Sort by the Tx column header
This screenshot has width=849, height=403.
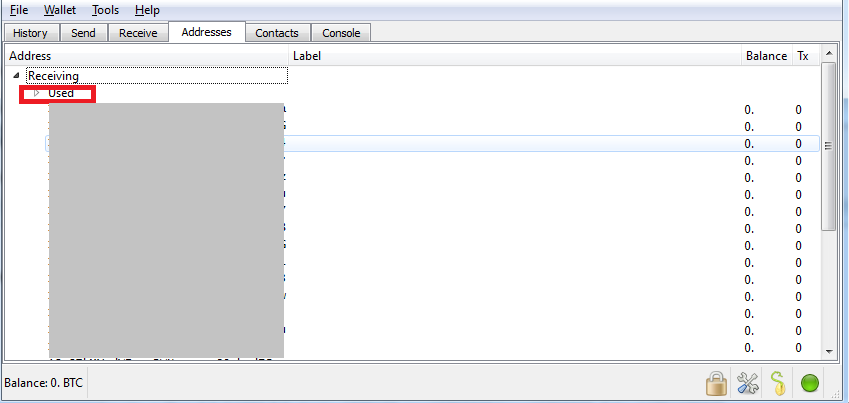[x=806, y=56]
